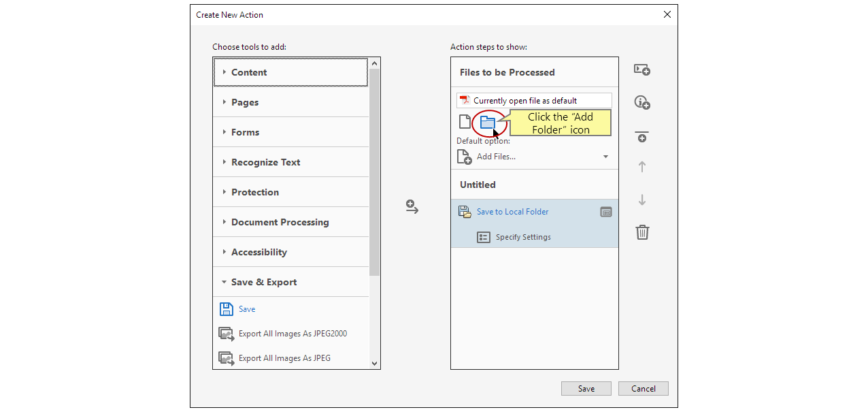Select the Save tool in the list
The height and width of the screenshot is (412, 868).
[246, 309]
